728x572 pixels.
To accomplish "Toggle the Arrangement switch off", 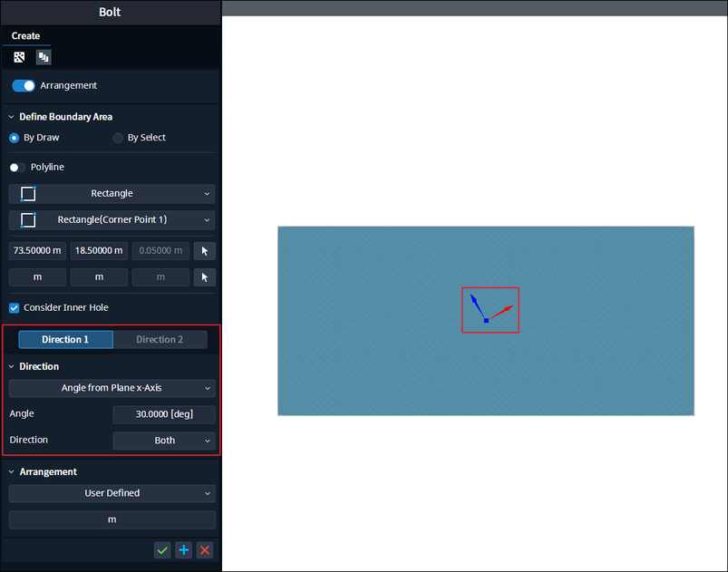I will tap(24, 85).
